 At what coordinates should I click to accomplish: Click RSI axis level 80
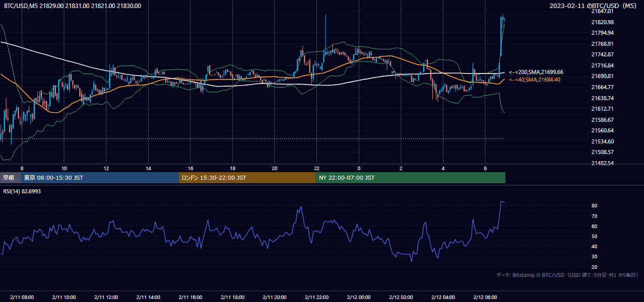[595, 206]
